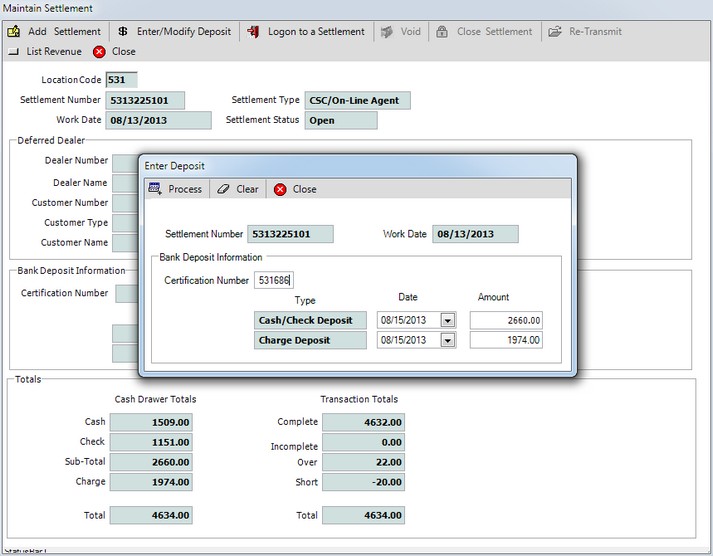Click Incomplete transaction total 0.00
713x556 pixels.
click(x=363, y=442)
